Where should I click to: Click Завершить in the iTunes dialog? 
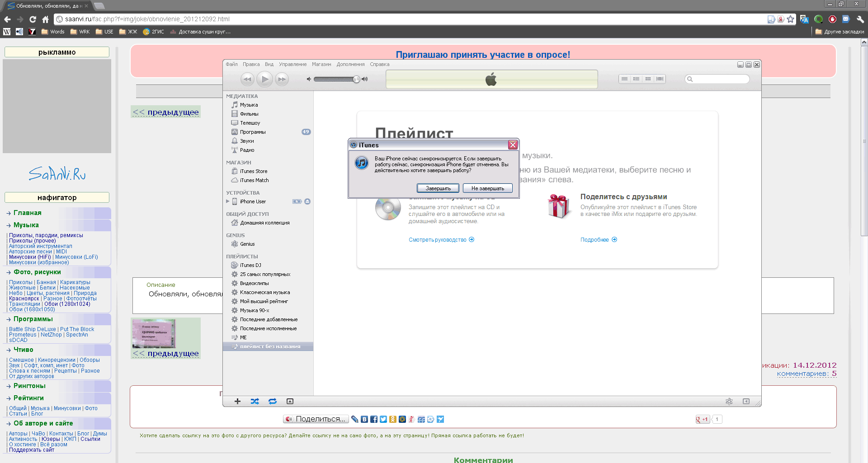(438, 188)
